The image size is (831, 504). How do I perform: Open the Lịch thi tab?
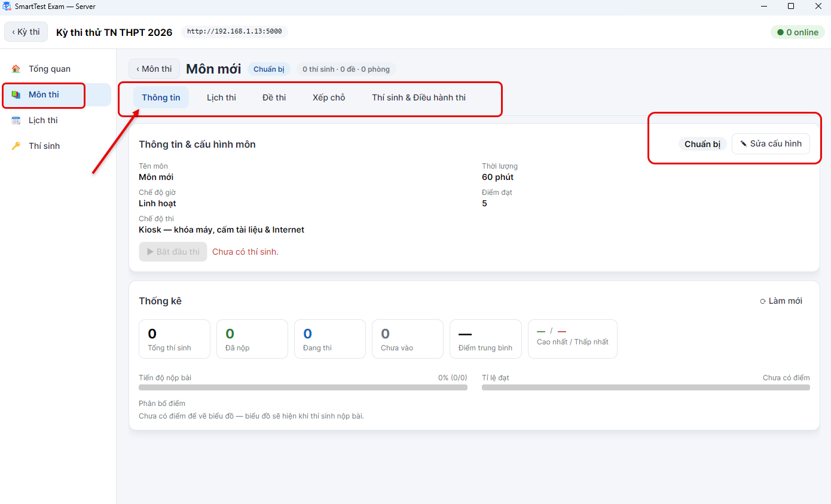pyautogui.click(x=221, y=97)
